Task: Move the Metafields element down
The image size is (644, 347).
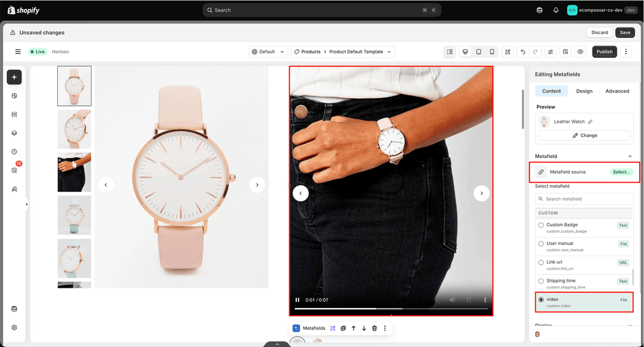Action: click(364, 328)
